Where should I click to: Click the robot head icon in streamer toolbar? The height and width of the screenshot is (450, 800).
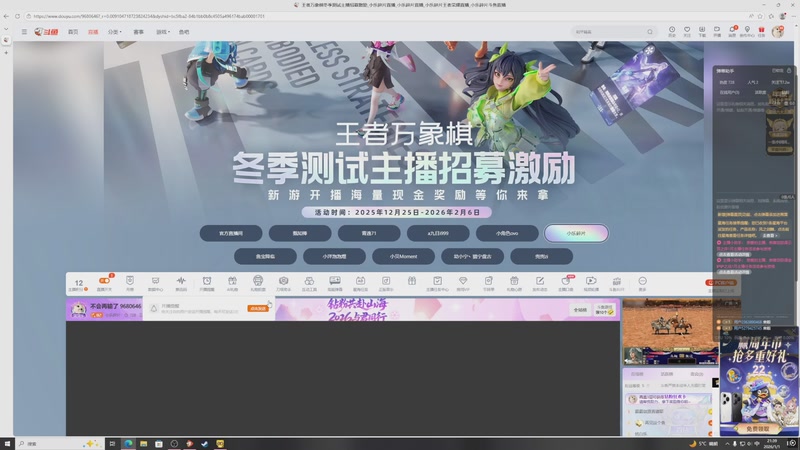click(258, 281)
